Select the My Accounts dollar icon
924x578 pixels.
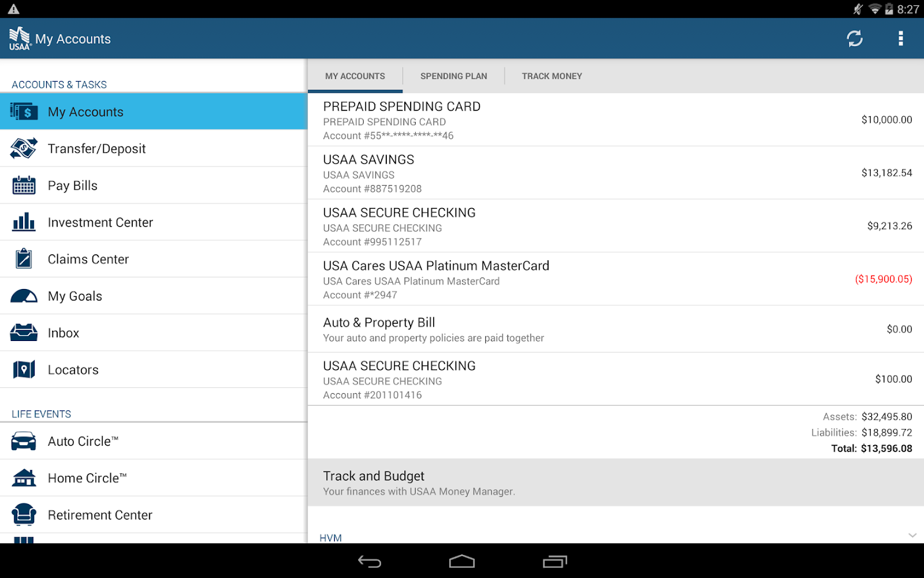(x=24, y=112)
